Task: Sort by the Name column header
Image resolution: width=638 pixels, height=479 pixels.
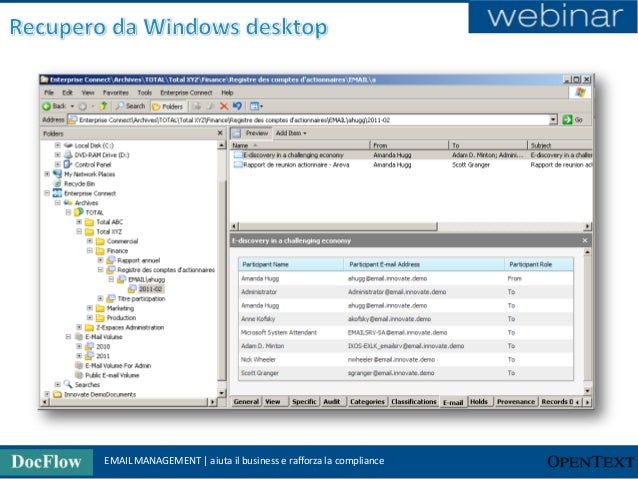Action: pos(300,145)
